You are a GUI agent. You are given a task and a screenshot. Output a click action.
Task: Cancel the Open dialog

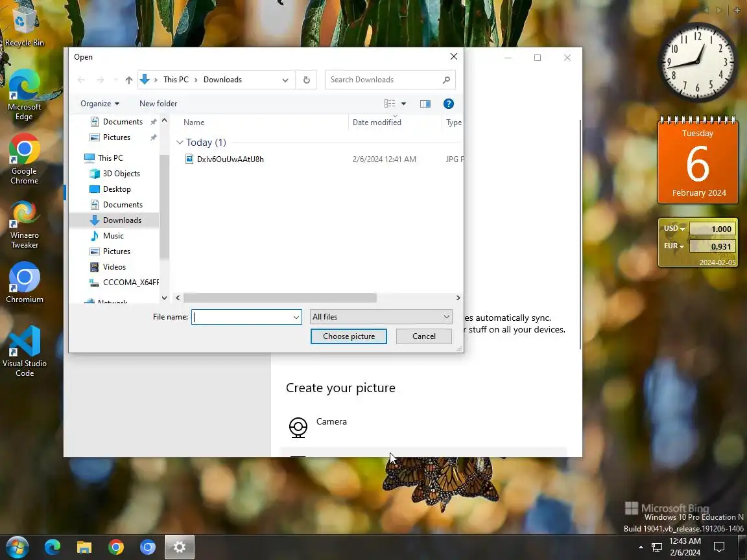pos(423,336)
